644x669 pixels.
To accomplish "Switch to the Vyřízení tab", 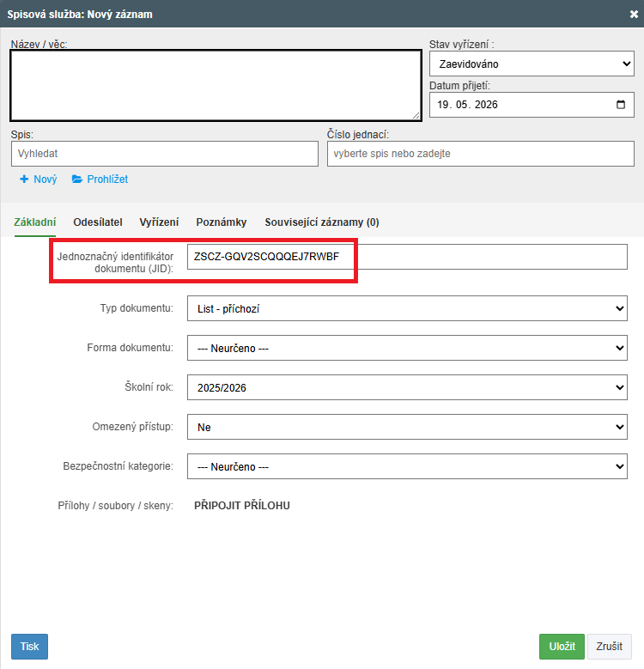I will 159,222.
